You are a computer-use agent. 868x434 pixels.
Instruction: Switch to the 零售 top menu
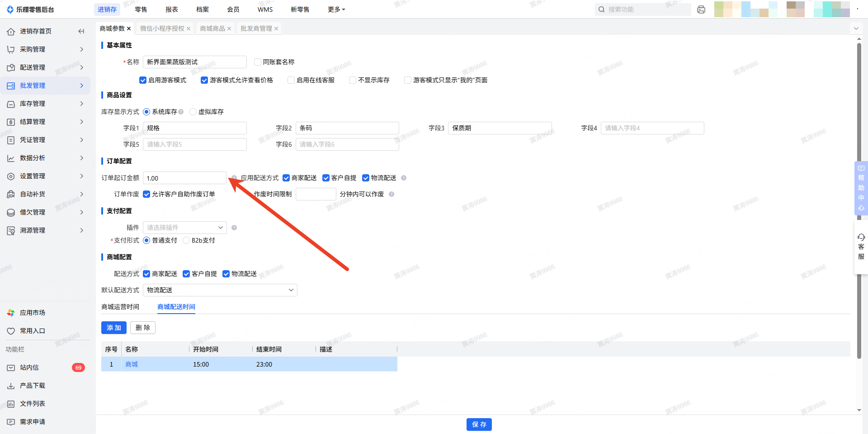(x=141, y=10)
